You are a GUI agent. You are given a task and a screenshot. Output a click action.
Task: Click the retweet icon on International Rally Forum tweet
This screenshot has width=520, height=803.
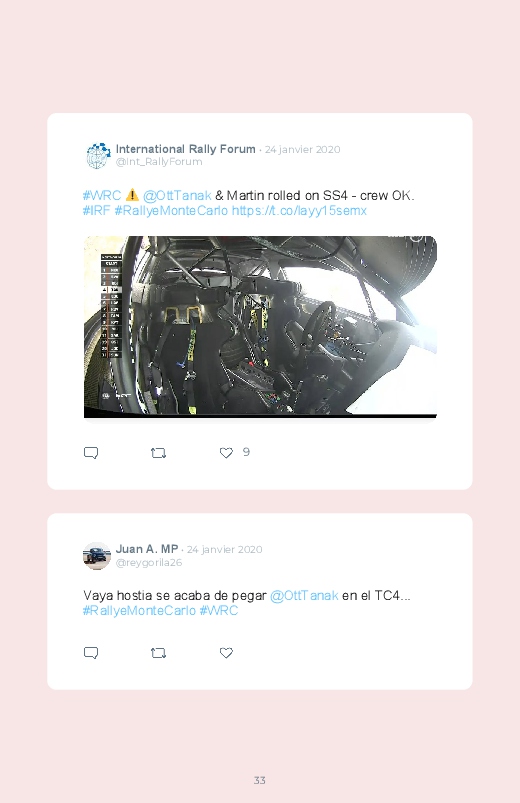(x=158, y=453)
